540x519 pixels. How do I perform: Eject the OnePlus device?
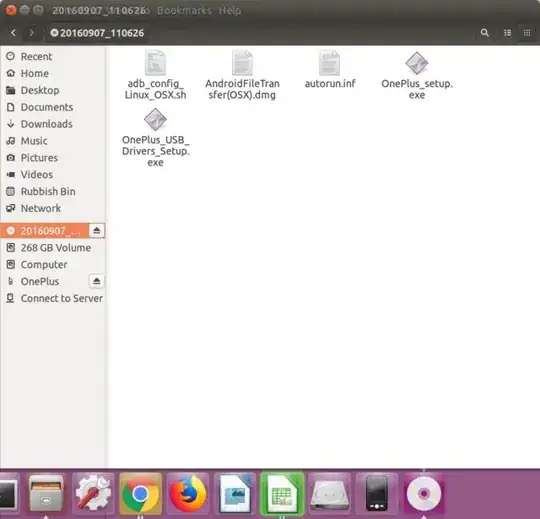[96, 281]
